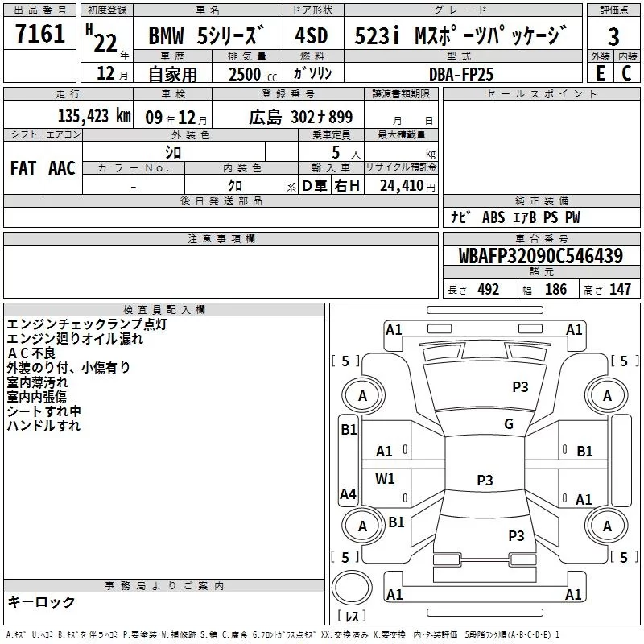Image resolution: width=644 pixels, height=644 pixels.
Task: Select recycle deposit 24,410円
Action: coord(407,186)
